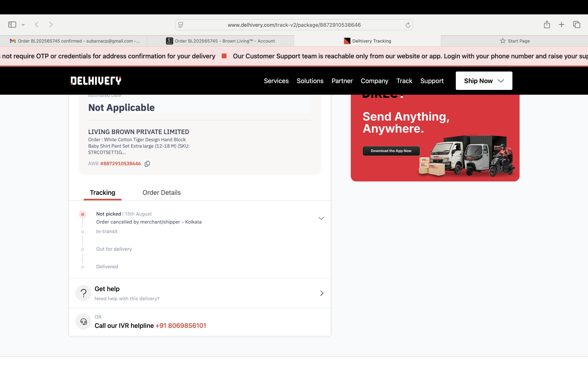The height and width of the screenshot is (382, 588).
Task: Switch to the Order Details tab
Action: tap(162, 192)
